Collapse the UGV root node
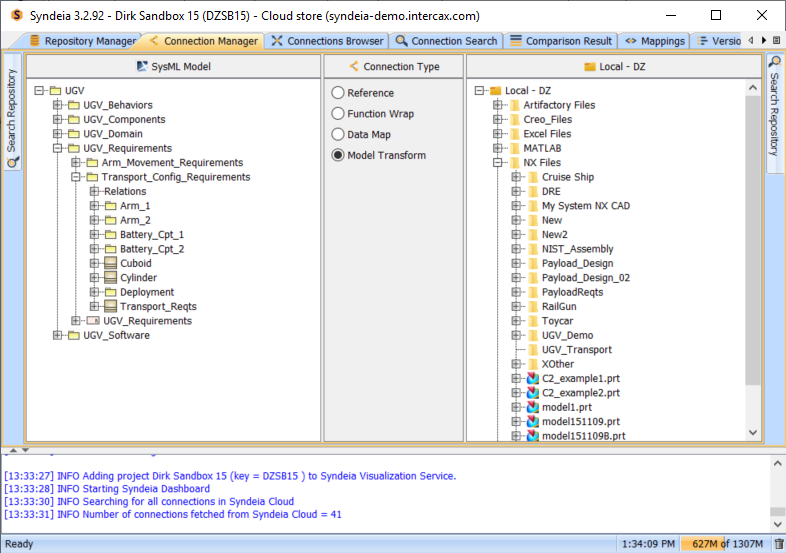This screenshot has height=553, width=786. click(39, 91)
